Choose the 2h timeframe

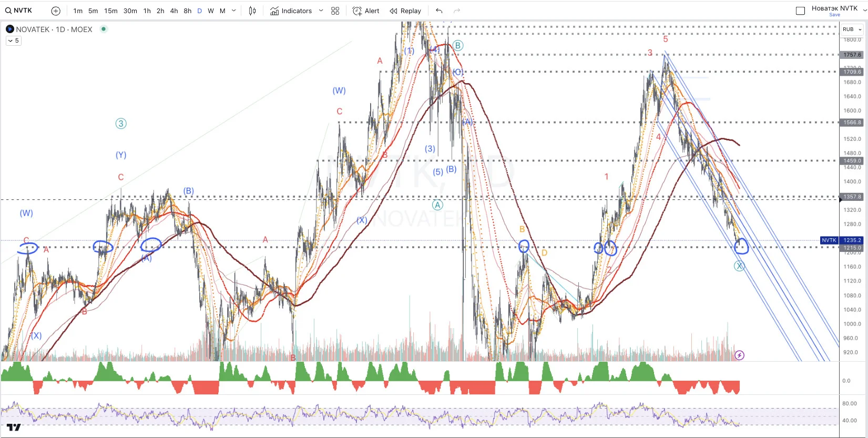pyautogui.click(x=160, y=11)
